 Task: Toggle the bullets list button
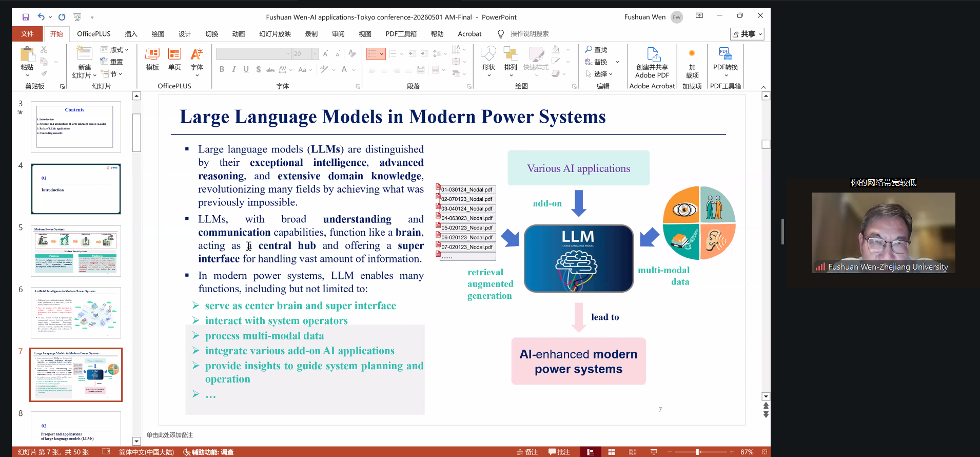373,53
